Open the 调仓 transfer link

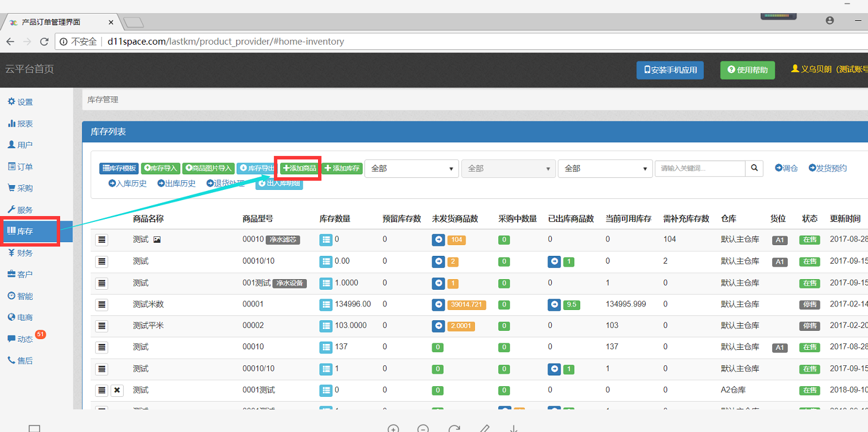pos(786,168)
